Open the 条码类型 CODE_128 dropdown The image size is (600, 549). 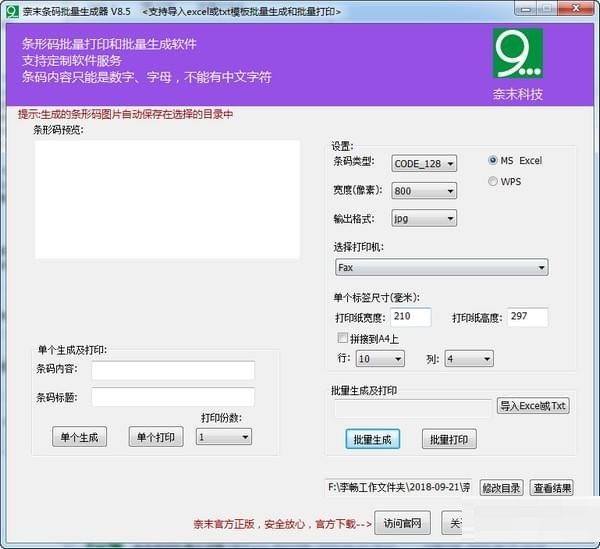coord(424,164)
